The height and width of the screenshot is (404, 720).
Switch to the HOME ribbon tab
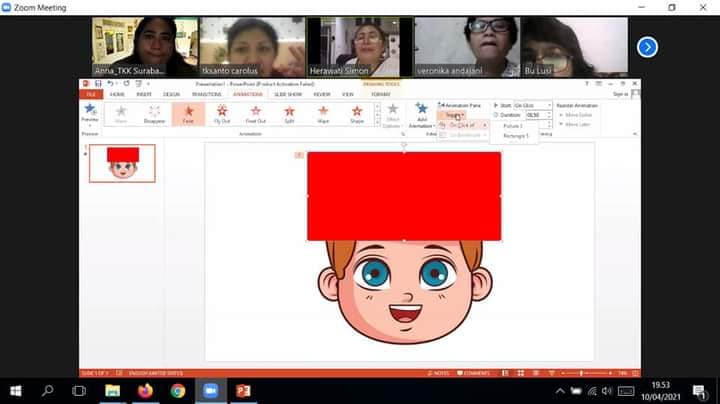click(x=117, y=94)
